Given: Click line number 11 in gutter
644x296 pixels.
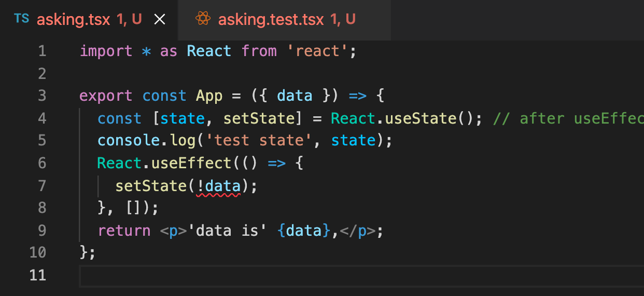Looking at the screenshot, I should [37, 275].
